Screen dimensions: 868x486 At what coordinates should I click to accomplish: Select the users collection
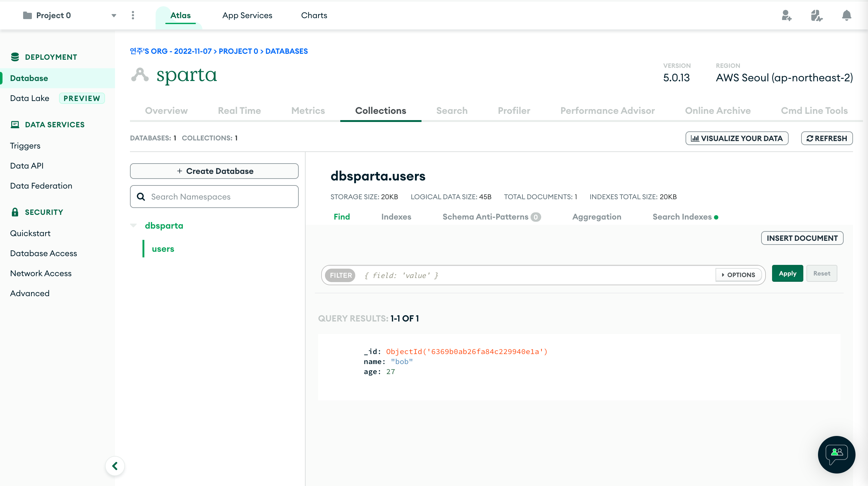point(163,249)
